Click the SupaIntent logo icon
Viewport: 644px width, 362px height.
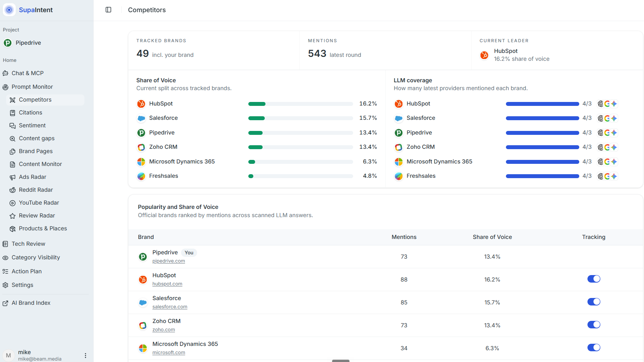pos(9,10)
